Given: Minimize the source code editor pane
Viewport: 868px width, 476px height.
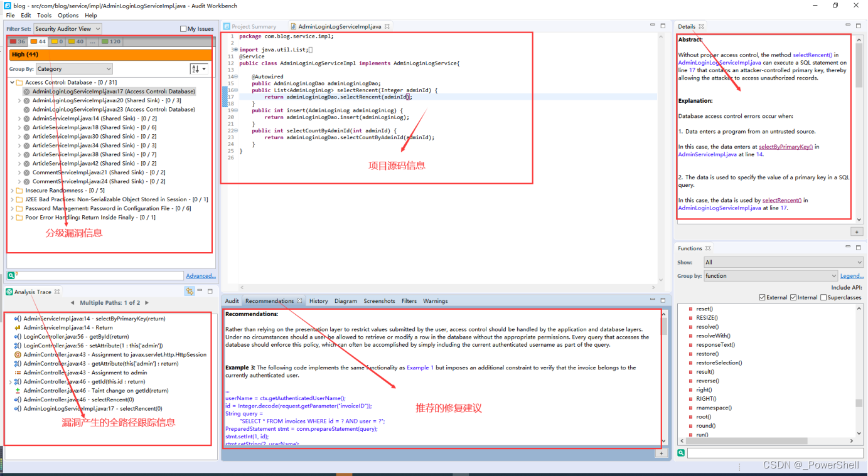Looking at the screenshot, I should point(653,26).
